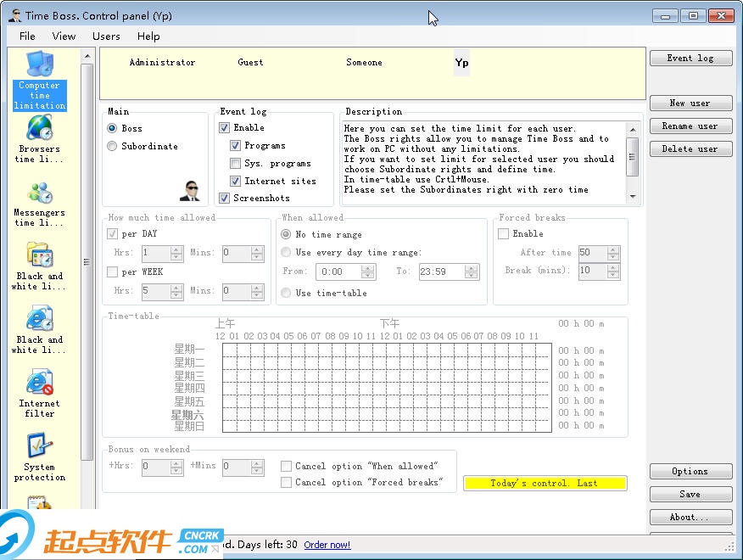Viewport: 743px width, 560px height.
Task: Uncheck the Screenshots checkbox
Action: 225,199
